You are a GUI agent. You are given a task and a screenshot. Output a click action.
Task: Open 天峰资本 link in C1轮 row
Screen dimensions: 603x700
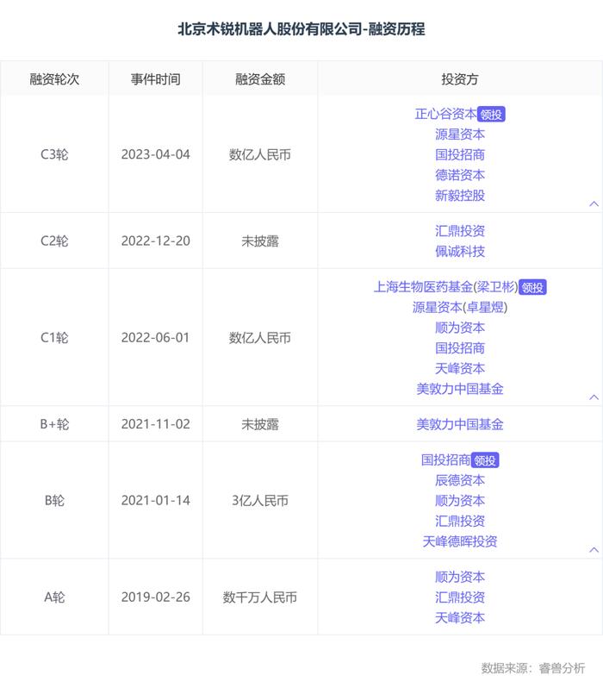(460, 368)
